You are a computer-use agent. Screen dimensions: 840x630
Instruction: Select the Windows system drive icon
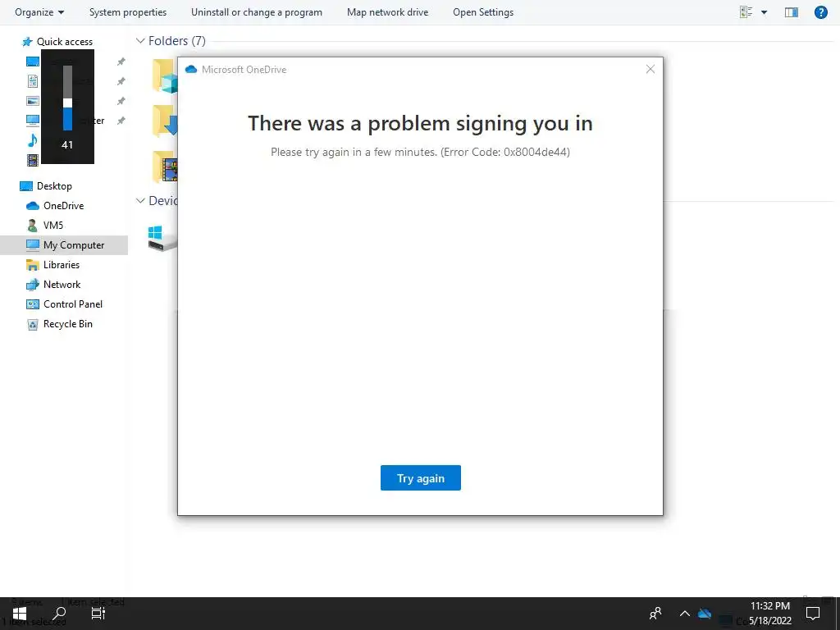point(162,239)
